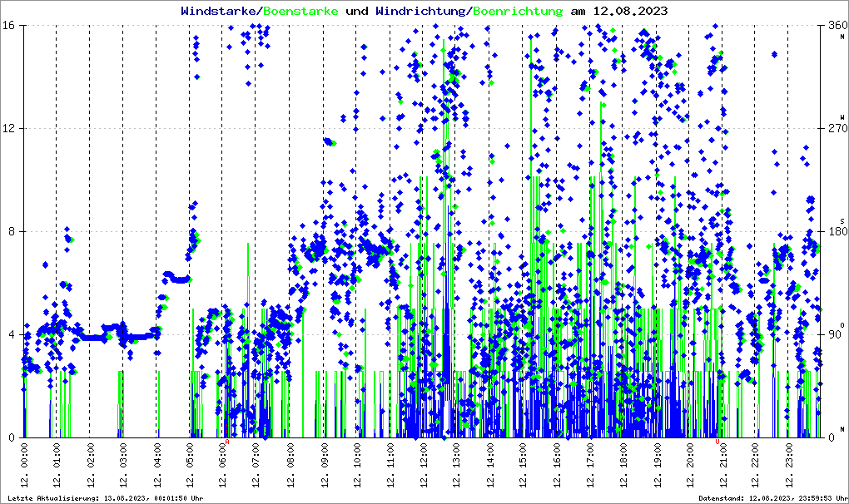Image resolution: width=849 pixels, height=504 pixels.
Task: Click the "12" label on the left axis
Action: 12,129
